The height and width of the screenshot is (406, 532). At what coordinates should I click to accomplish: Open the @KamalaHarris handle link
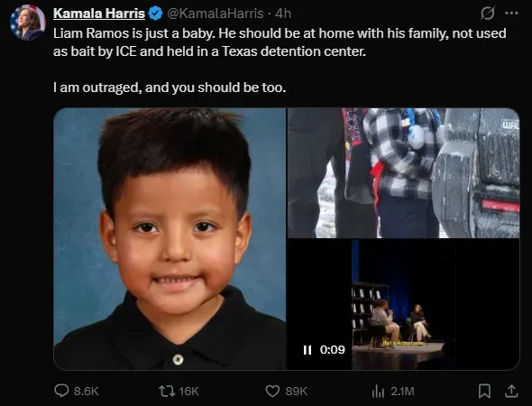[x=216, y=14]
